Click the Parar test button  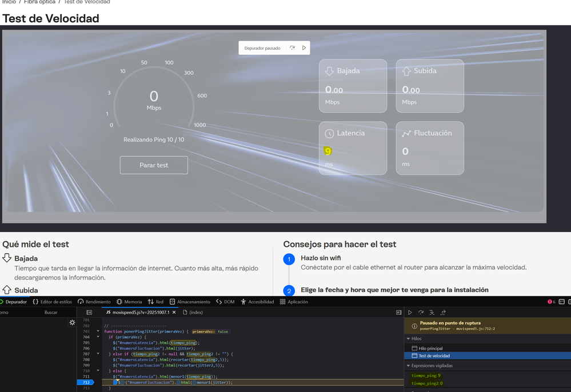click(x=154, y=165)
